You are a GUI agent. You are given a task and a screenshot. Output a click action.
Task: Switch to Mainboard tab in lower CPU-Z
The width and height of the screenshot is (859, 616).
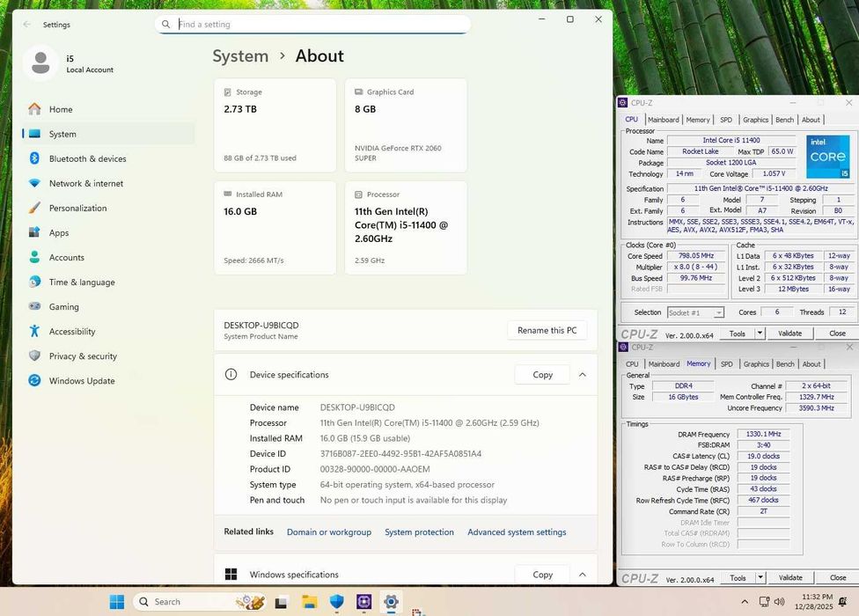(x=664, y=363)
